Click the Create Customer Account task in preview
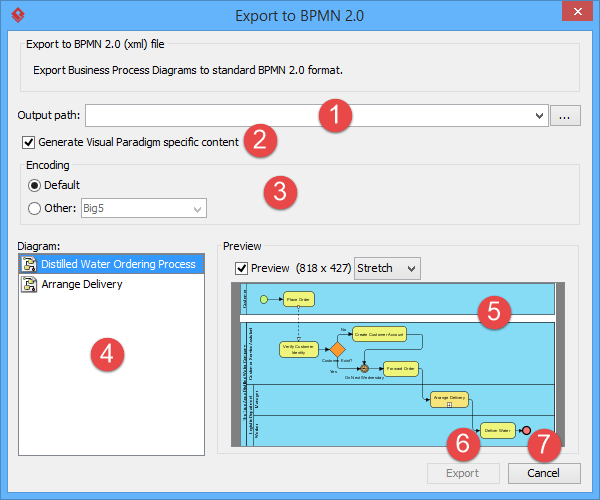 pos(379,334)
